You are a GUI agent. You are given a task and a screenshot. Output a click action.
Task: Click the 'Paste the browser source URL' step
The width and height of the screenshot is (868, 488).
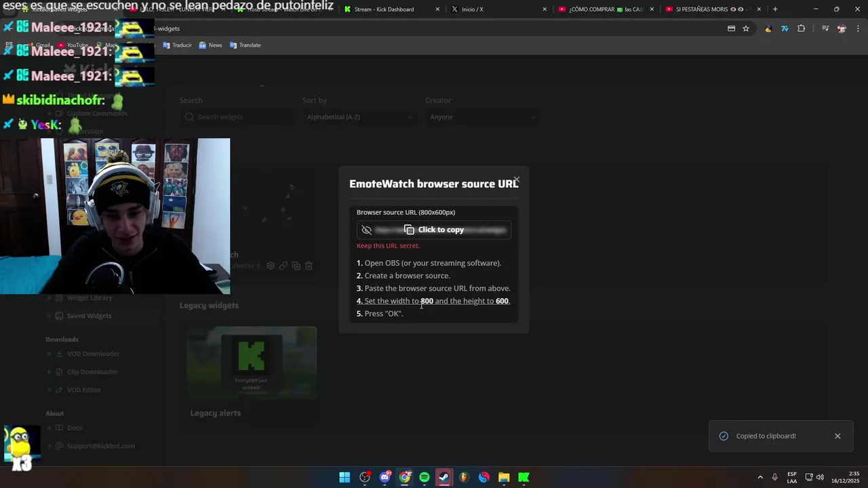pos(434,288)
